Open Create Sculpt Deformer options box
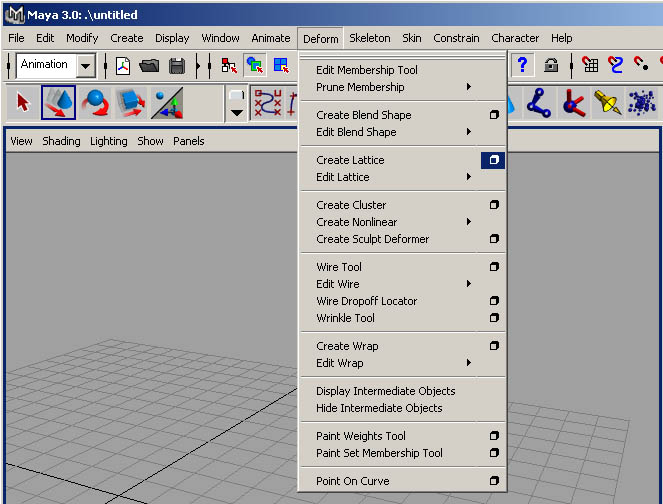The height and width of the screenshot is (504, 663). click(494, 239)
